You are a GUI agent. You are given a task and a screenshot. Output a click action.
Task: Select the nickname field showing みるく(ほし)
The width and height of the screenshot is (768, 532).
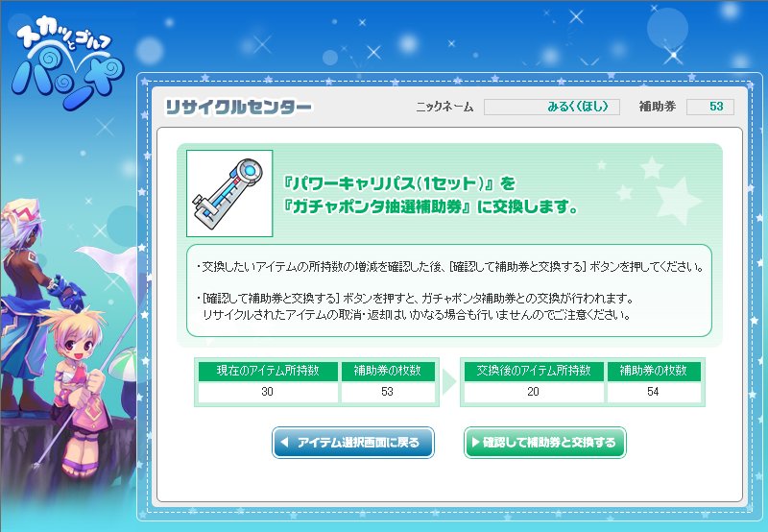coord(551,107)
